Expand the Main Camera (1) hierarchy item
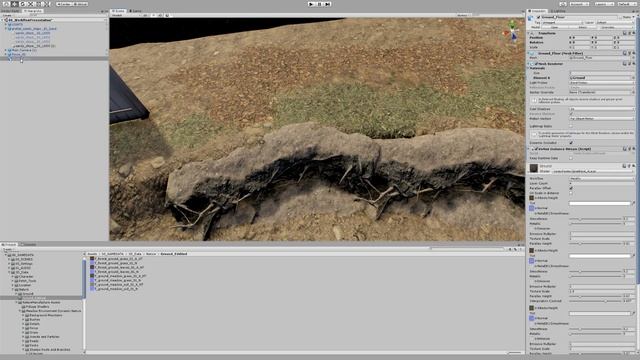The image size is (640, 360). (6, 50)
